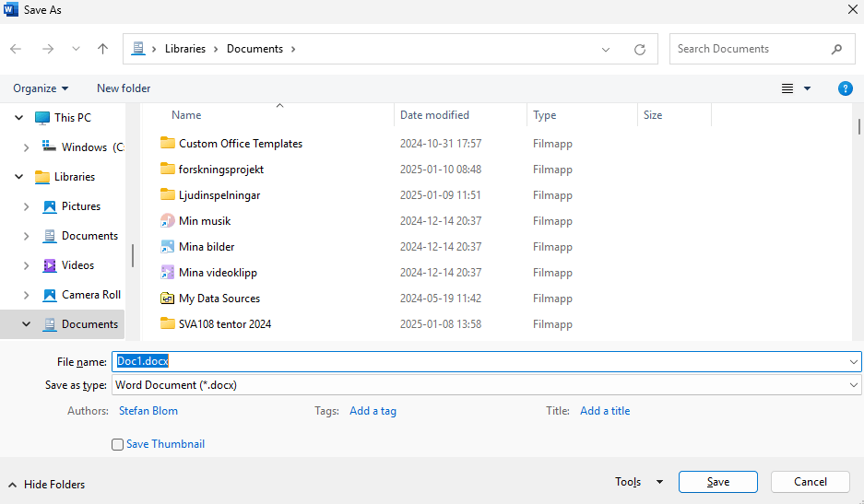The height and width of the screenshot is (504, 864).
Task: Change view with the list view icon
Action: (x=787, y=88)
